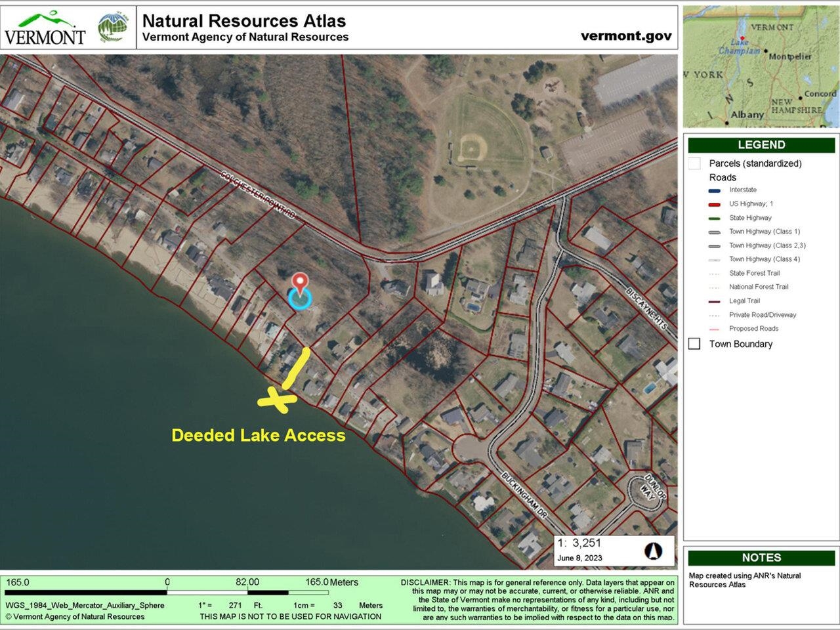Click the red location pin marker
This screenshot has width=840, height=630.
(300, 283)
